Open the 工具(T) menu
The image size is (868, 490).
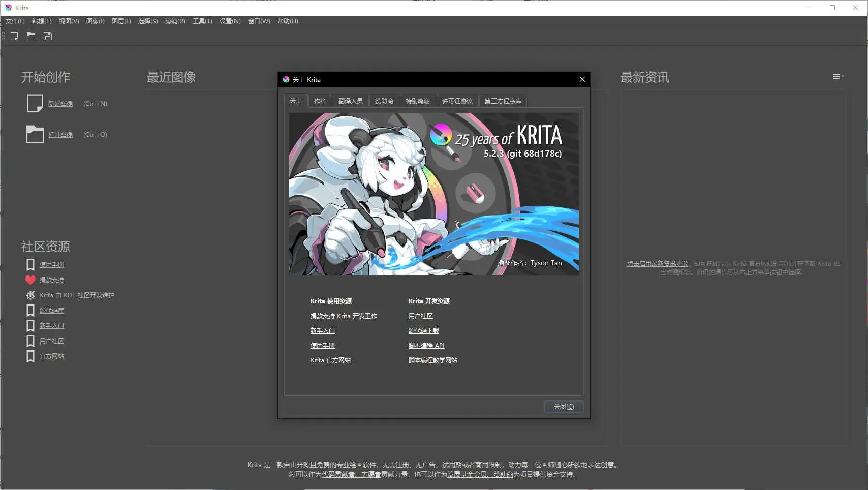pyautogui.click(x=202, y=21)
